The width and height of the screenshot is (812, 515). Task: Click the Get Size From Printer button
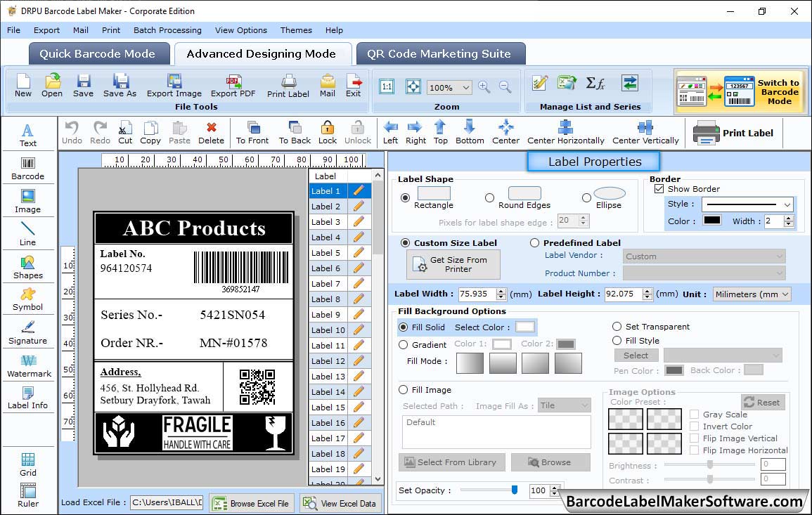(453, 264)
